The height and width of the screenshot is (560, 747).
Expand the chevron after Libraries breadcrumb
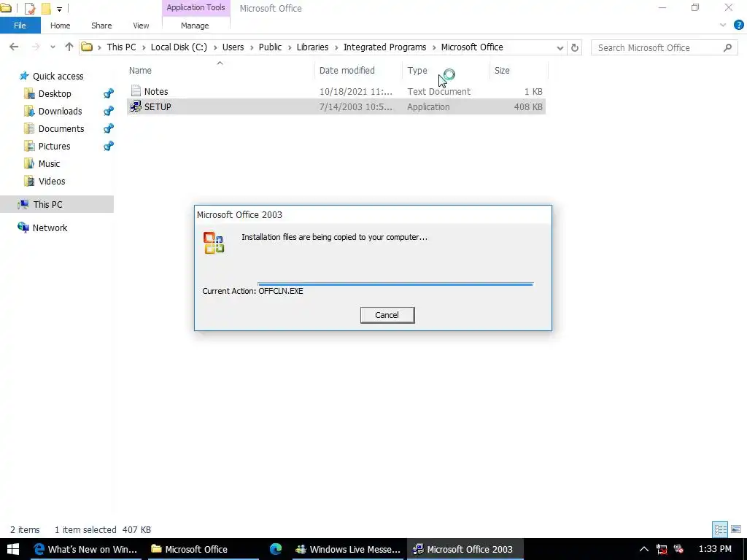pos(336,47)
